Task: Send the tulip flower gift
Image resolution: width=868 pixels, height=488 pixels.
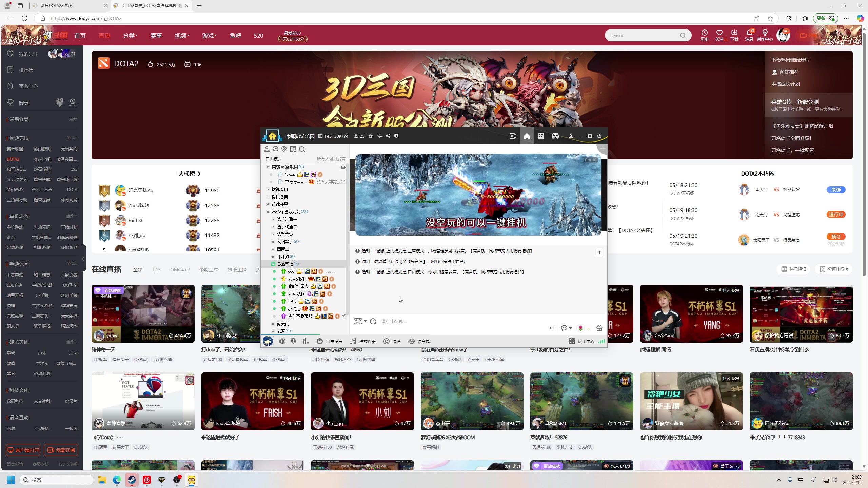Action: click(580, 328)
